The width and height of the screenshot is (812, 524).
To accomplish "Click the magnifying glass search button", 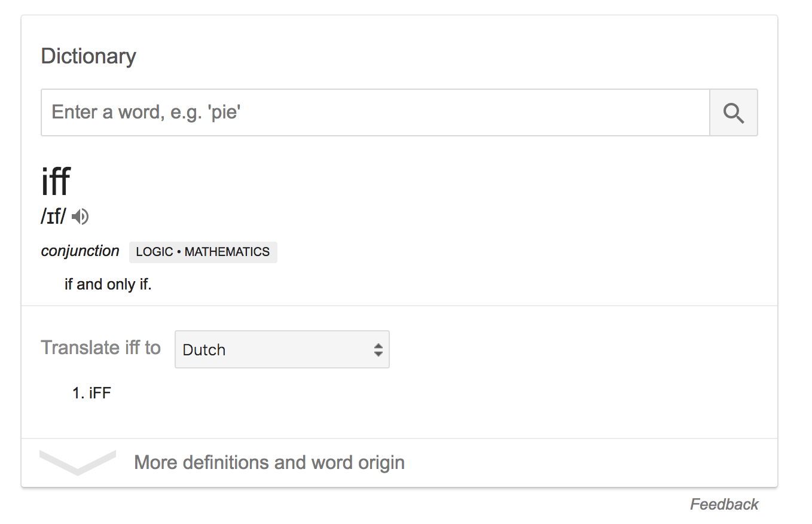I will tap(733, 112).
